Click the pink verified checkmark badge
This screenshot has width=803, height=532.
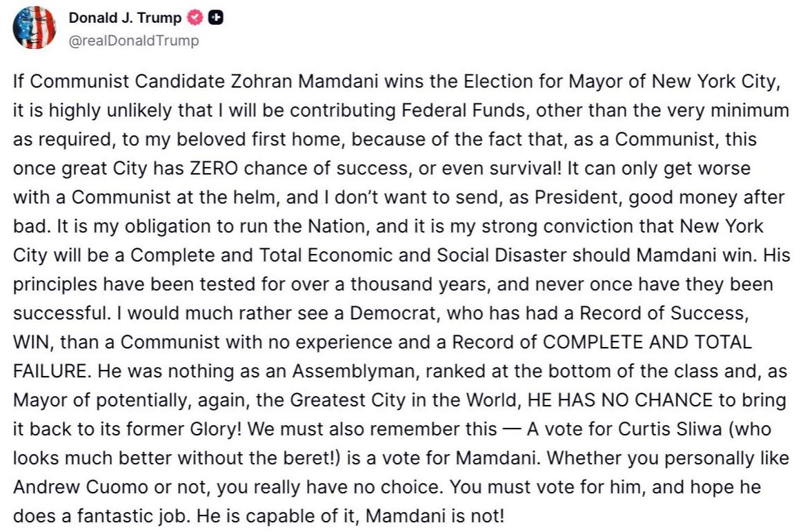pyautogui.click(x=195, y=19)
